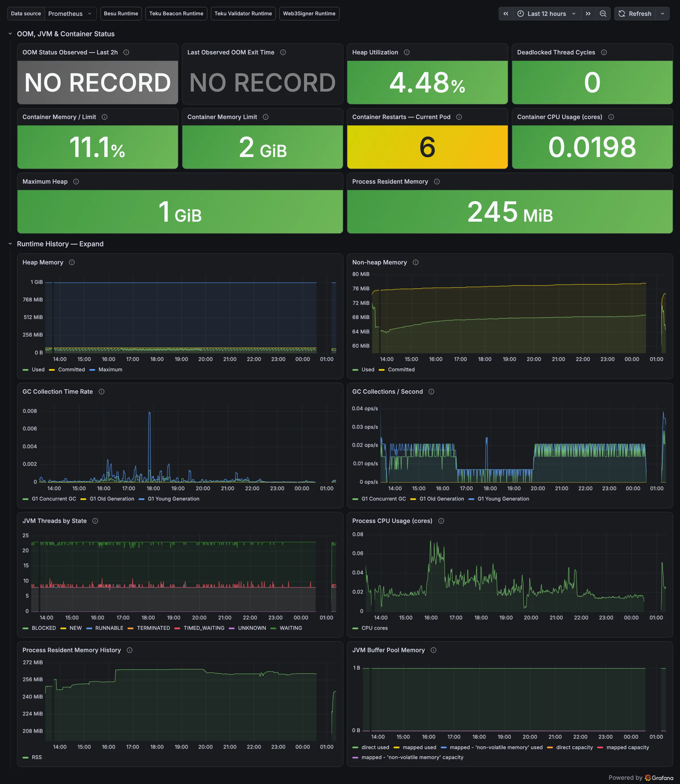Screen dimensions: 680x784
Task: Shift time range forward with double-right arrows
Action: (588, 14)
